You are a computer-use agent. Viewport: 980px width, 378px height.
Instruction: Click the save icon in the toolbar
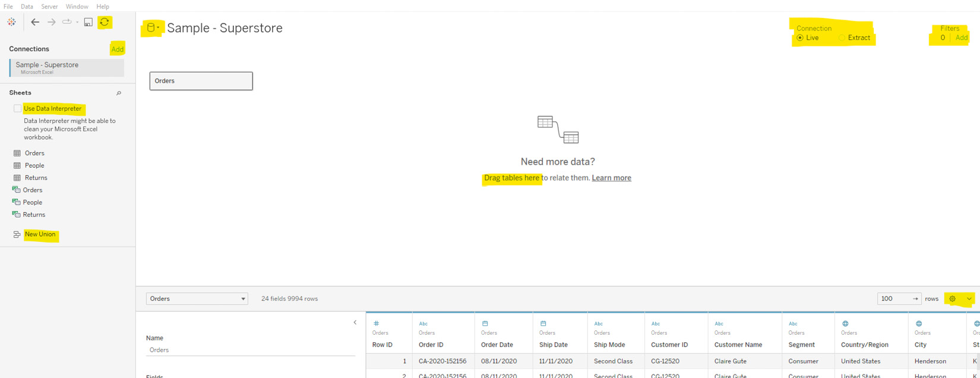coord(88,22)
